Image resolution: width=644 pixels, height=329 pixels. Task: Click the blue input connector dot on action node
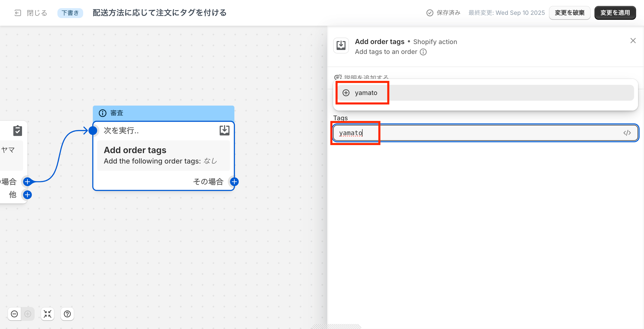[x=93, y=130]
